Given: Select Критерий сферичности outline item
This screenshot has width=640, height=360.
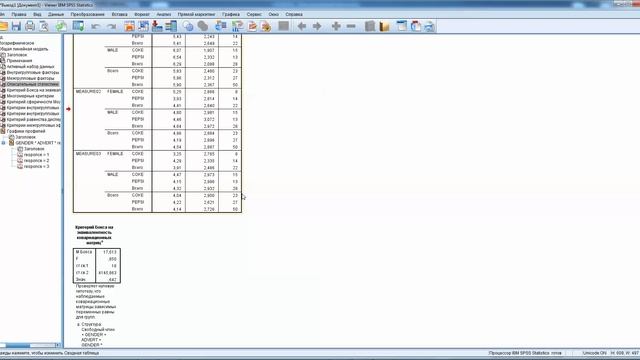Looking at the screenshot, I should coord(33,102).
